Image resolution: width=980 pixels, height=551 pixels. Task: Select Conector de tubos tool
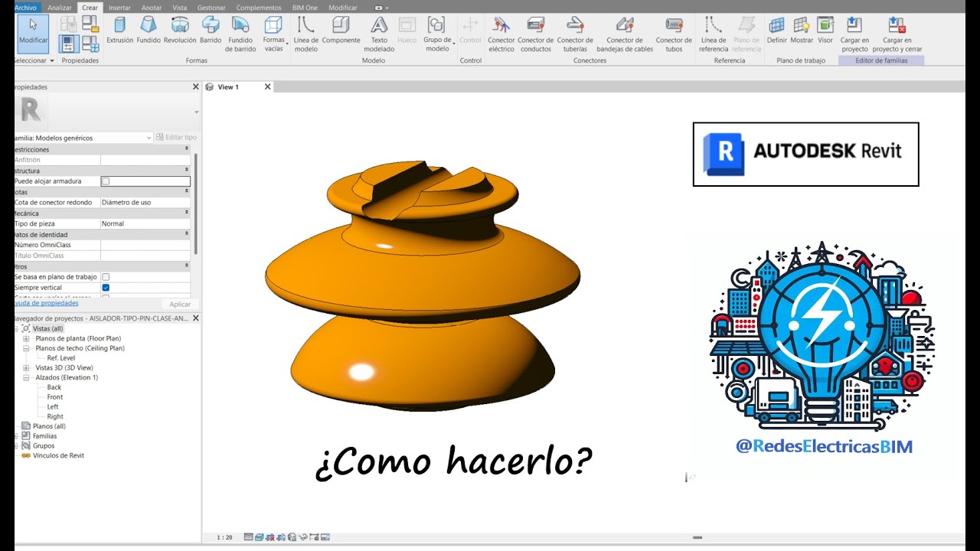674,34
